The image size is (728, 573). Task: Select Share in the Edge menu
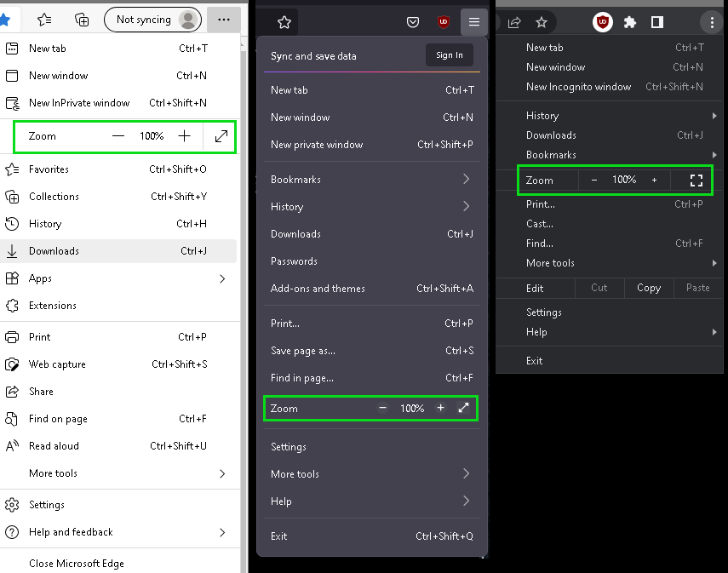pyautogui.click(x=118, y=392)
